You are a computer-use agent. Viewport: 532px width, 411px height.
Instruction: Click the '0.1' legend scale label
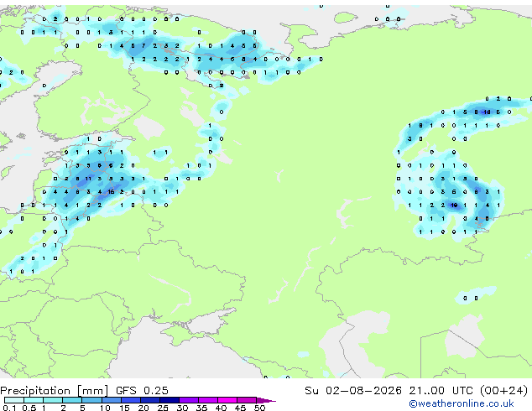[9, 408]
